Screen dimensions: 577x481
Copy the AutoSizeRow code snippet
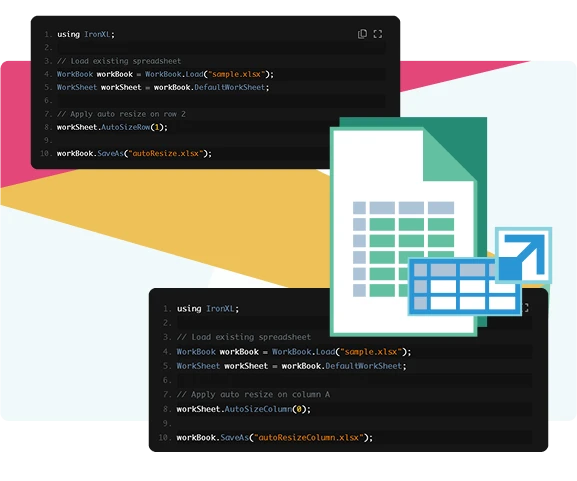coord(362,34)
